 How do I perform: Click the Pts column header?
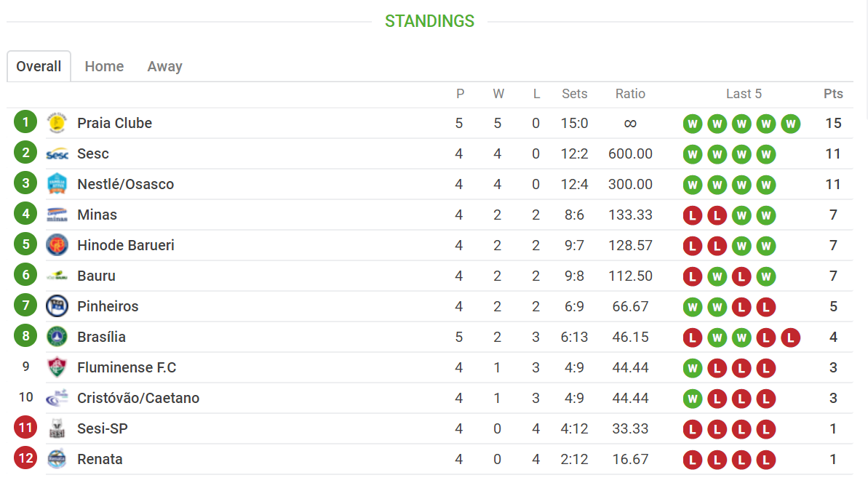(x=833, y=94)
